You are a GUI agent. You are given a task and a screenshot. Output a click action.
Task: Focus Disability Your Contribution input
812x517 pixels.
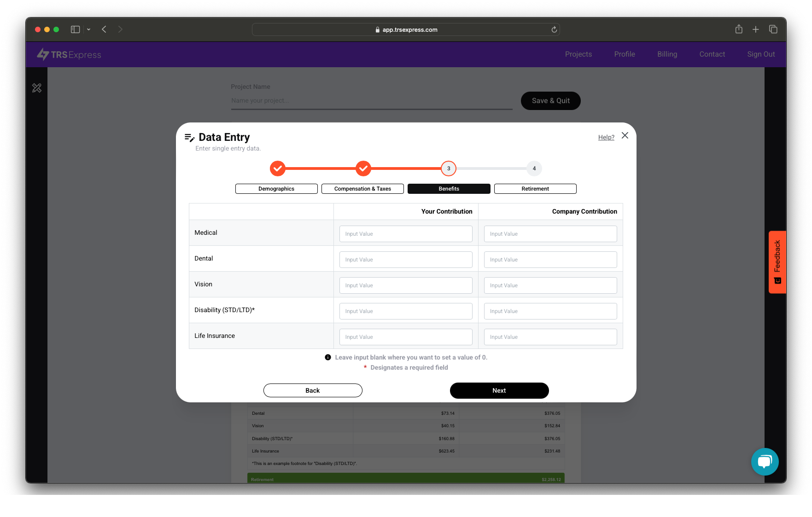pos(406,311)
